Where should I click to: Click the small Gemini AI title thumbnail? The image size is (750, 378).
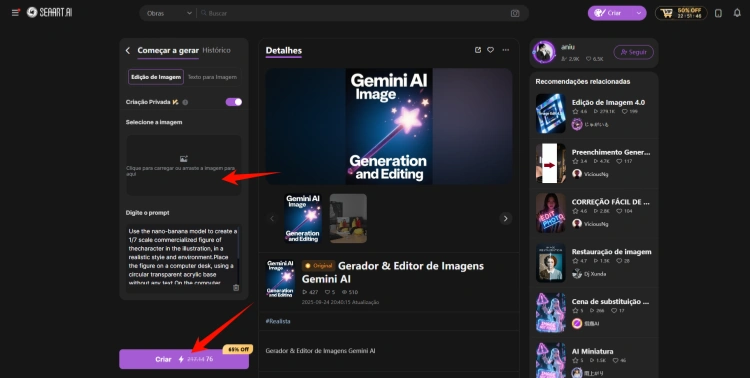point(280,279)
